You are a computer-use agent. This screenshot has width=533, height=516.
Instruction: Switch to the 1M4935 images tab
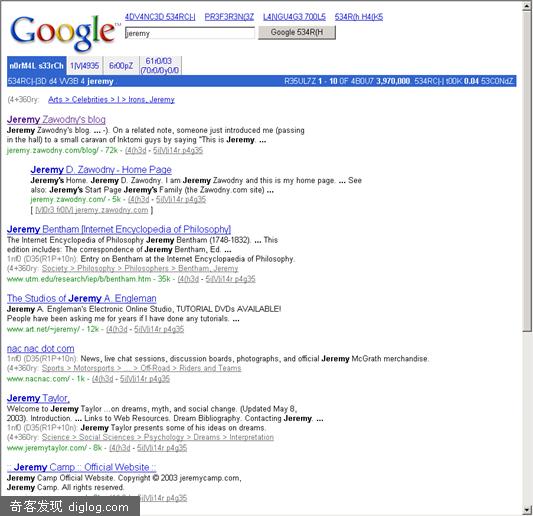click(x=85, y=65)
